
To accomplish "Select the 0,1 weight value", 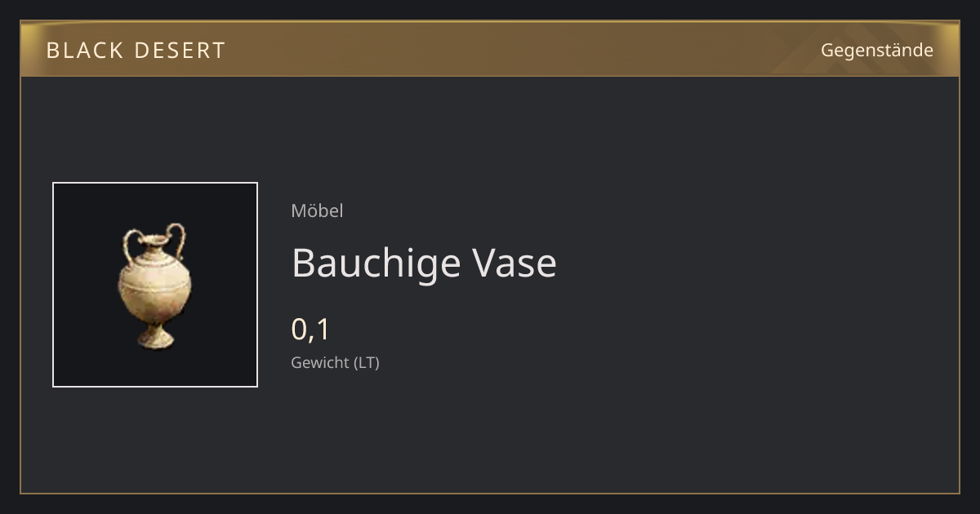I will pyautogui.click(x=310, y=330).
